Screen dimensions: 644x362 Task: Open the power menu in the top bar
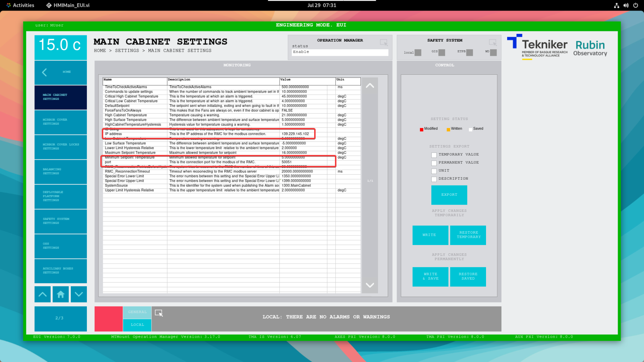[636, 5]
